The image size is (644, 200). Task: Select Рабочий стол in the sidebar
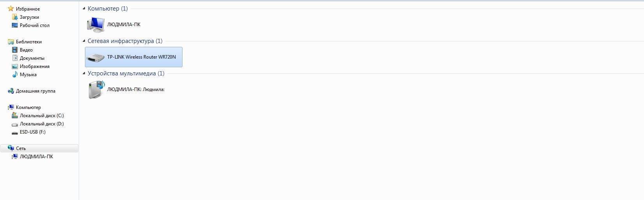34,25
